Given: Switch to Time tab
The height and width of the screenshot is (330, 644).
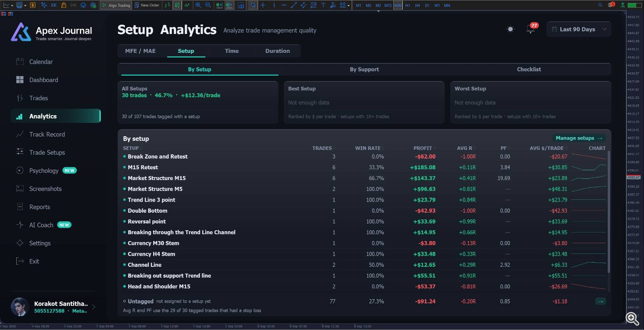Looking at the screenshot, I should coord(232,51).
